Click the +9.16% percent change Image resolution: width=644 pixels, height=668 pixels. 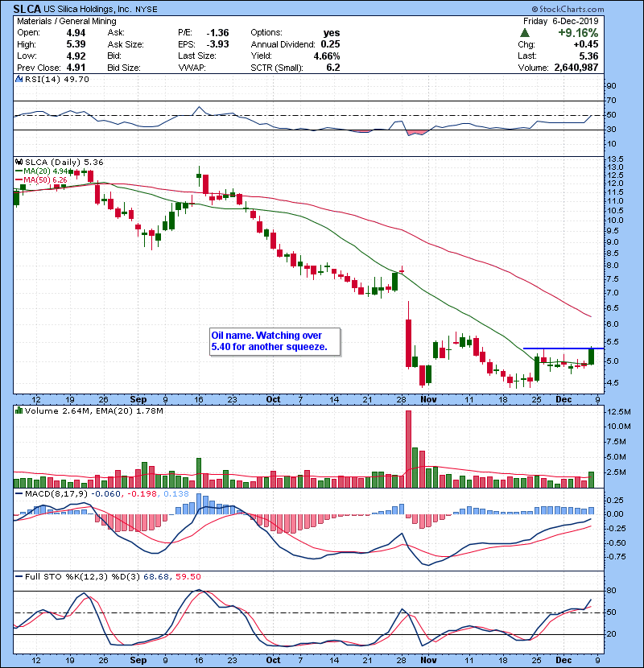578,33
